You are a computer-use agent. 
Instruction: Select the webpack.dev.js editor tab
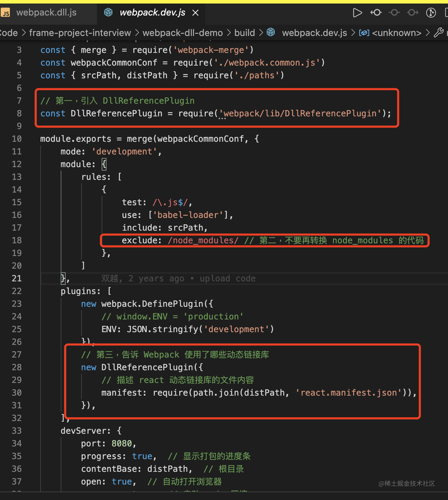[152, 13]
